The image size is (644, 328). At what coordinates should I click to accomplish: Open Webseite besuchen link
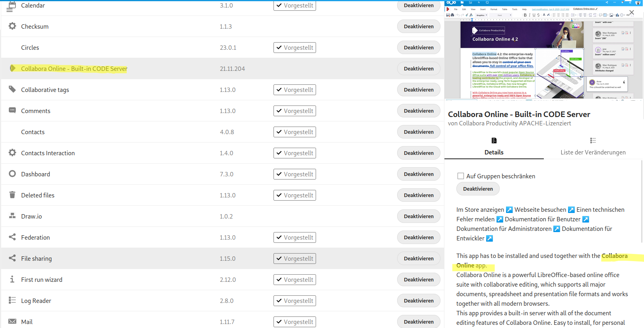click(x=545, y=210)
